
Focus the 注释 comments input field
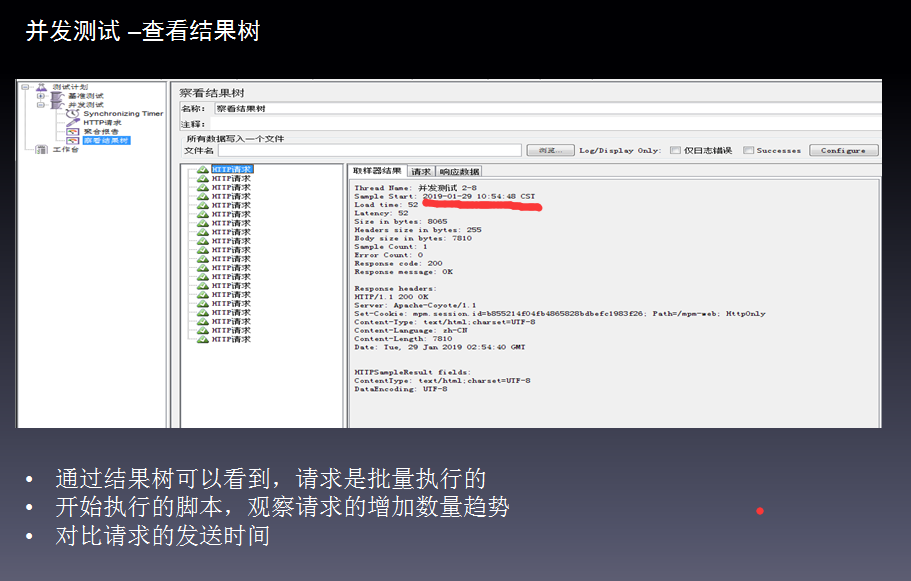coord(545,124)
